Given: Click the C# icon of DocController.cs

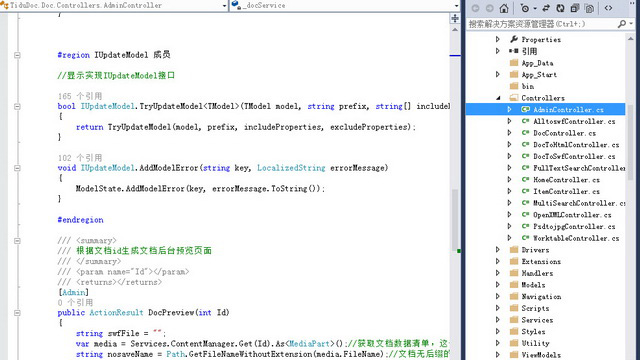Looking at the screenshot, I should click(x=526, y=133).
